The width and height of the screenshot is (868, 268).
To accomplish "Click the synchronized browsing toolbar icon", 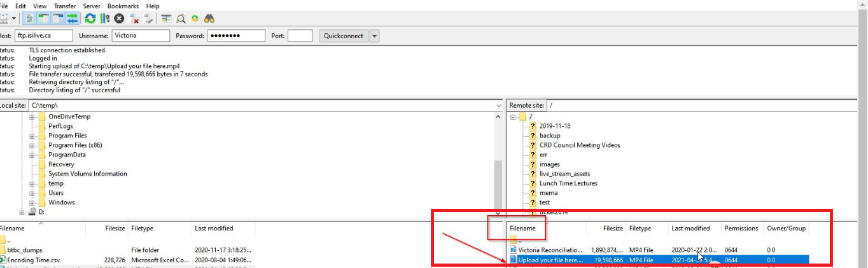I will click(x=195, y=18).
